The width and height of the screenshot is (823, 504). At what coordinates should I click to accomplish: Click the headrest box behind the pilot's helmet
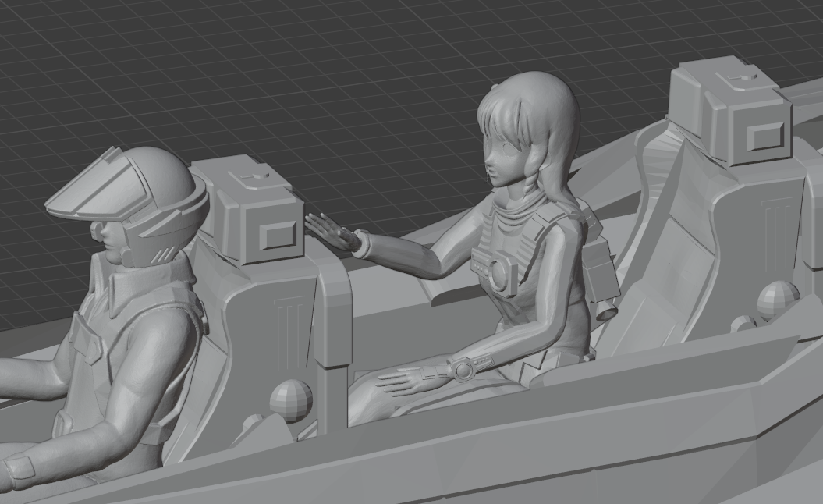247,210
